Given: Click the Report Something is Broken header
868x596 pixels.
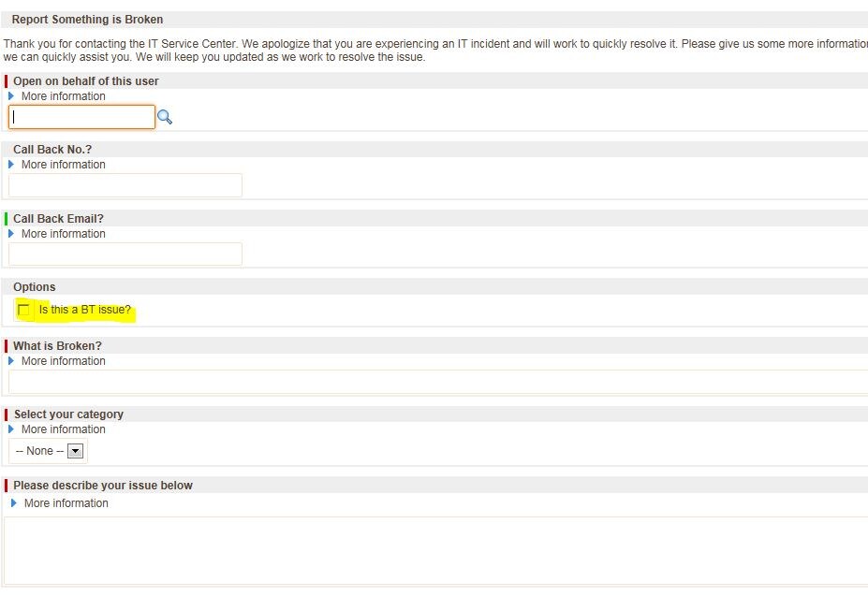Looking at the screenshot, I should pos(87,19).
